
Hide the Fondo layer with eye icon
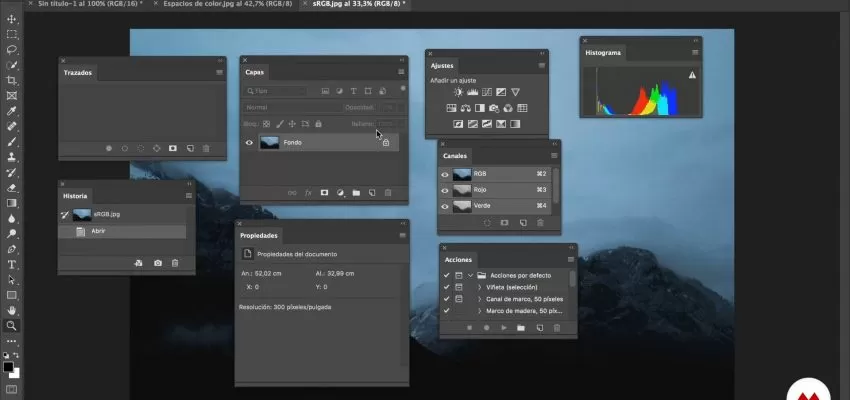tap(249, 143)
